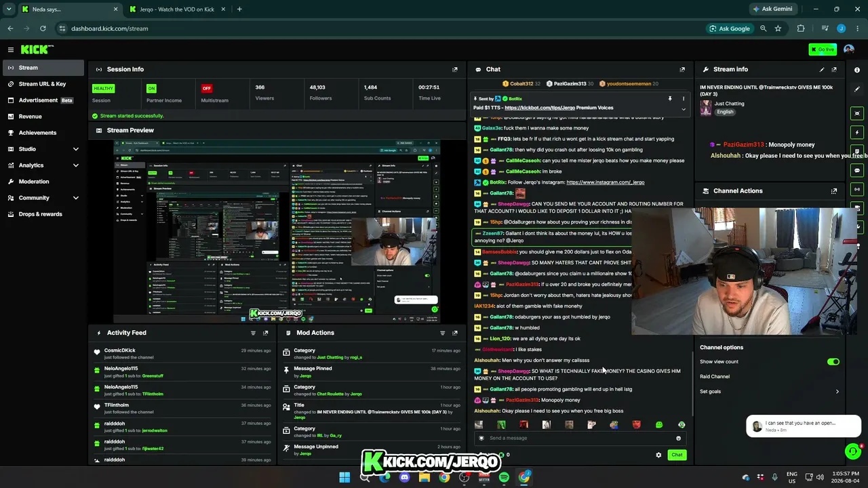Open Drops & rewards page

click(x=43, y=214)
